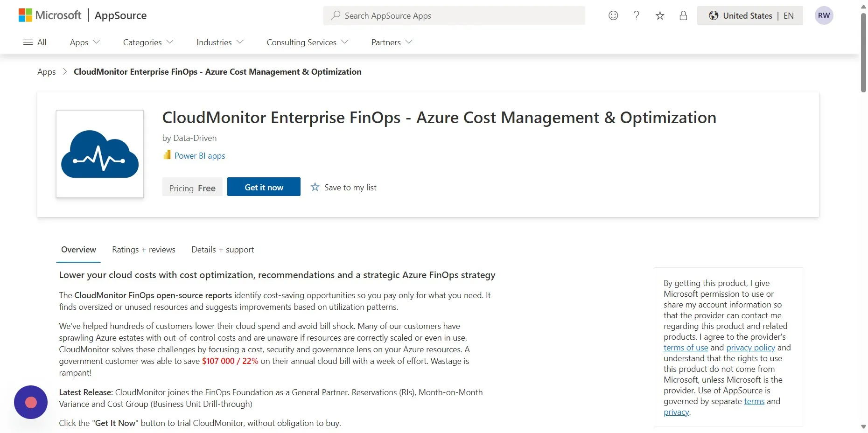This screenshot has height=433, width=868.
Task: Expand the Apps dropdown
Action: (x=85, y=42)
